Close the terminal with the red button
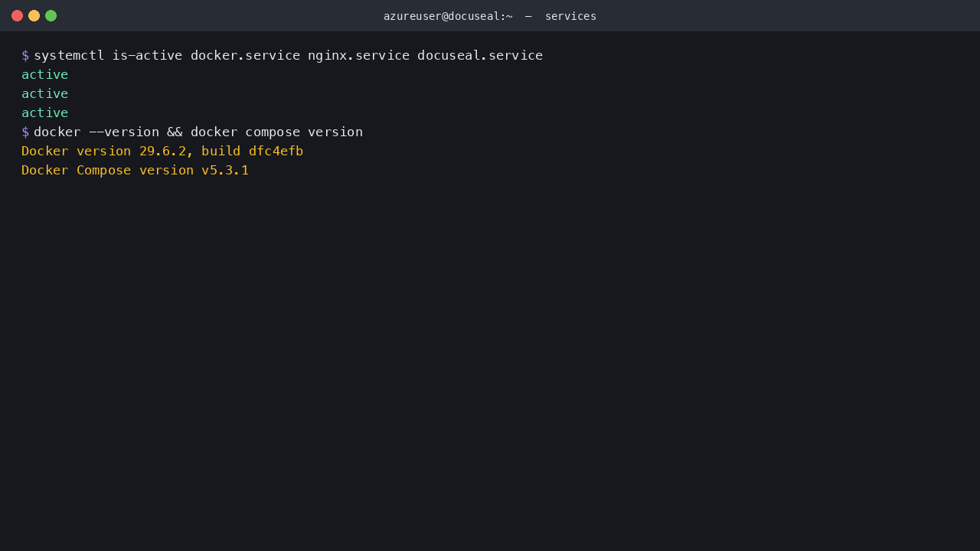Image resolution: width=980 pixels, height=551 pixels. pos(17,15)
